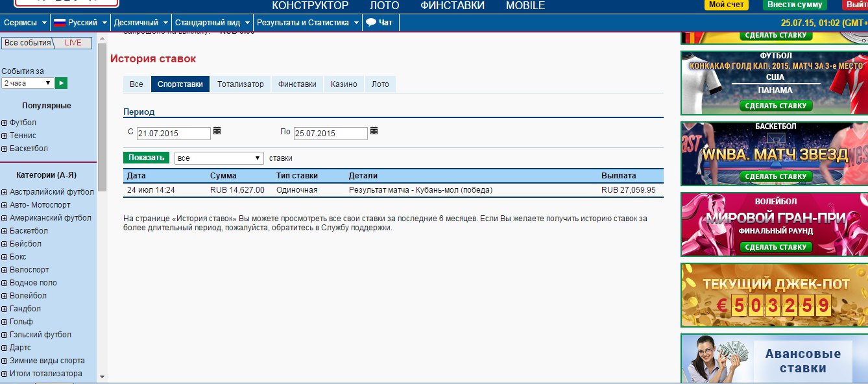Click the Russian flag language icon
This screenshot has height=384, width=868.
tap(60, 23)
